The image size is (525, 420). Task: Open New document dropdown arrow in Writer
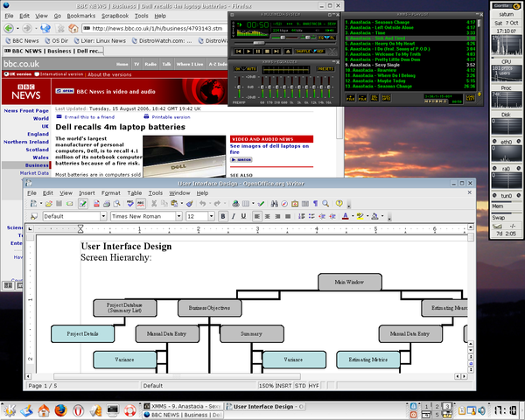41,203
